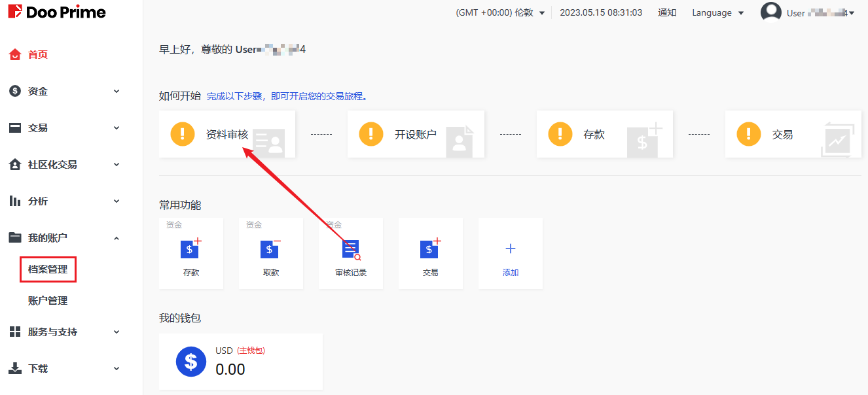Click the Doo Prime logo
Viewport: 868px width, 395px height.
click(x=56, y=12)
